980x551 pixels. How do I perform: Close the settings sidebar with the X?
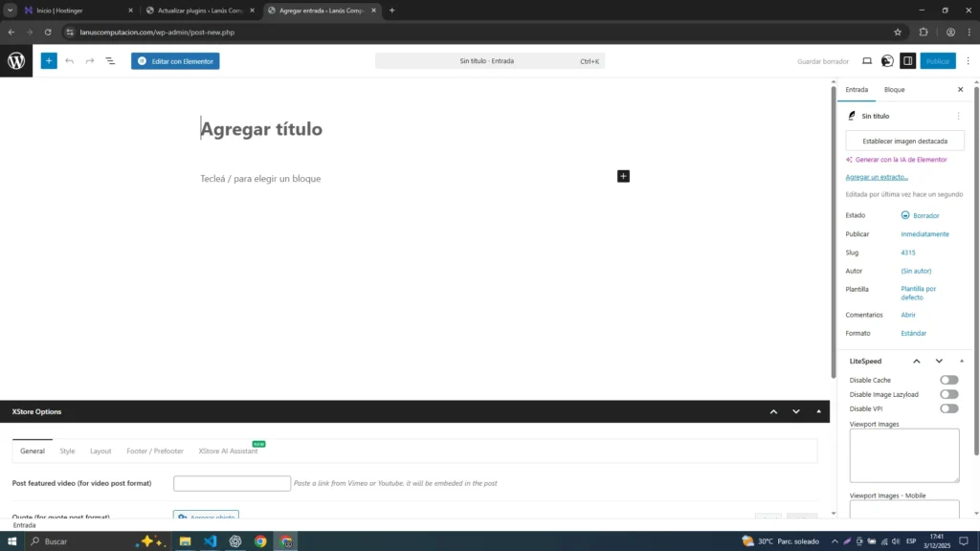click(961, 90)
